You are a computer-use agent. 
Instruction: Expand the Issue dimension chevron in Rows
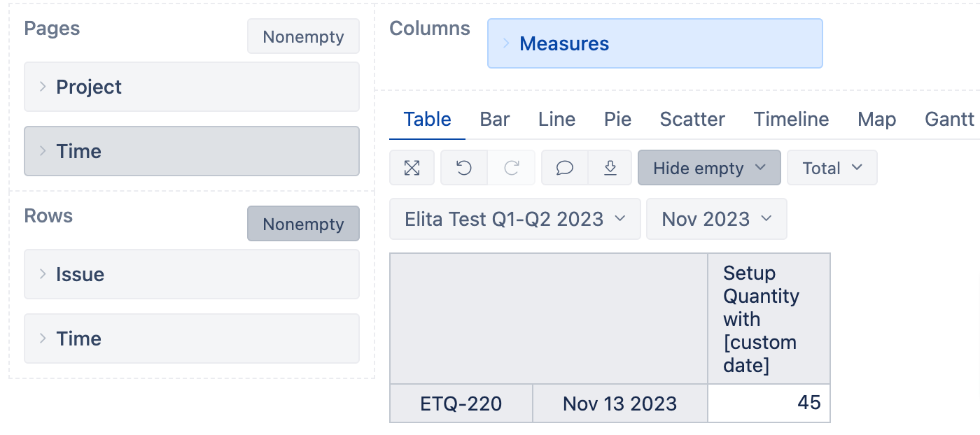click(43, 274)
